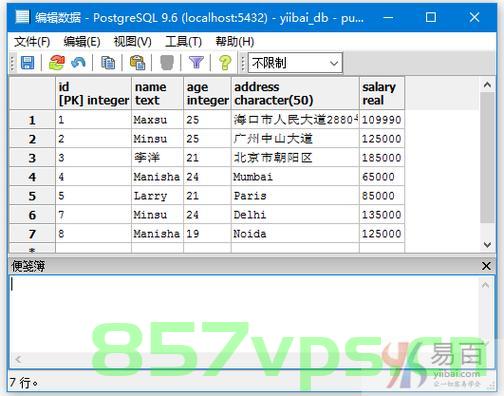Viewport: 504px width, 396px height.
Task: Open the 编辑(E) menu
Action: coord(82,42)
